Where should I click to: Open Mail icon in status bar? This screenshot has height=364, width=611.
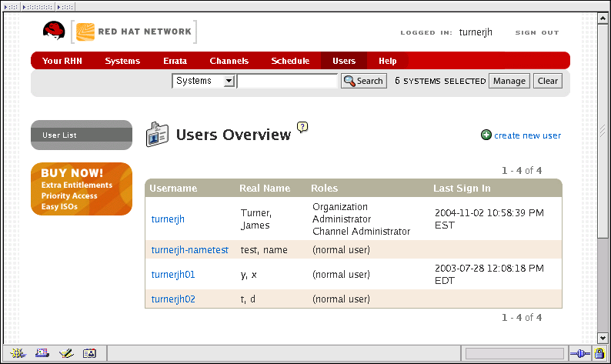coord(42,353)
